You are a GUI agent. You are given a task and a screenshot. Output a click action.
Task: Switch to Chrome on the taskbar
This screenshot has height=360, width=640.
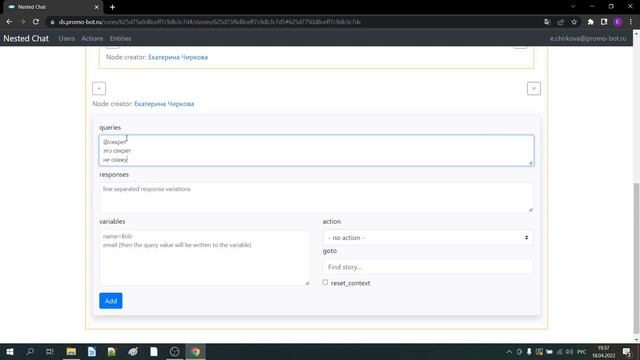tap(196, 351)
